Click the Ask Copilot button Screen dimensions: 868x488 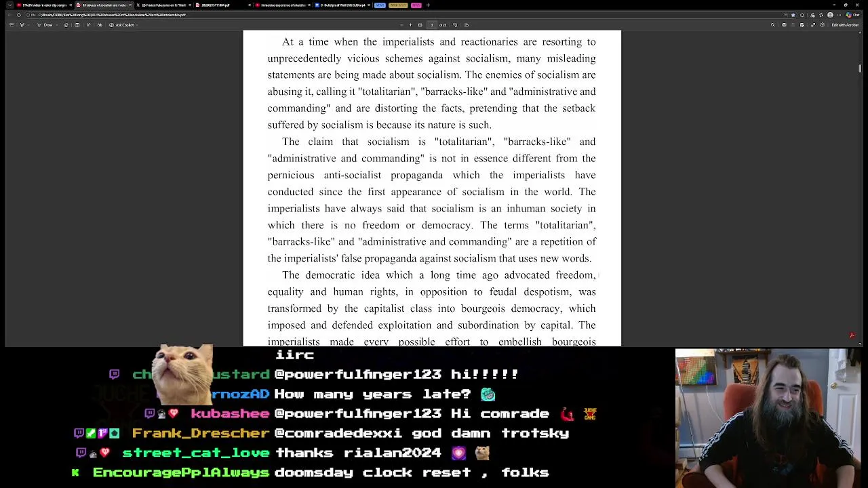tap(121, 25)
